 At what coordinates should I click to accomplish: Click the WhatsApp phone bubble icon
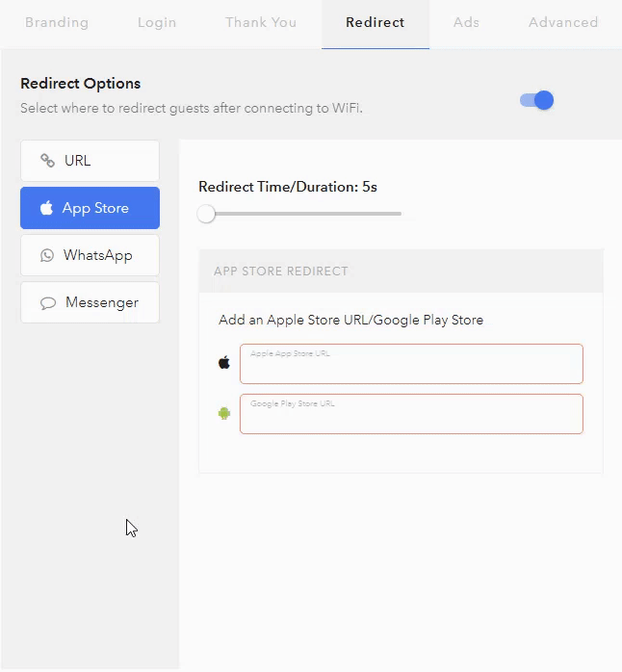pyautogui.click(x=47, y=255)
